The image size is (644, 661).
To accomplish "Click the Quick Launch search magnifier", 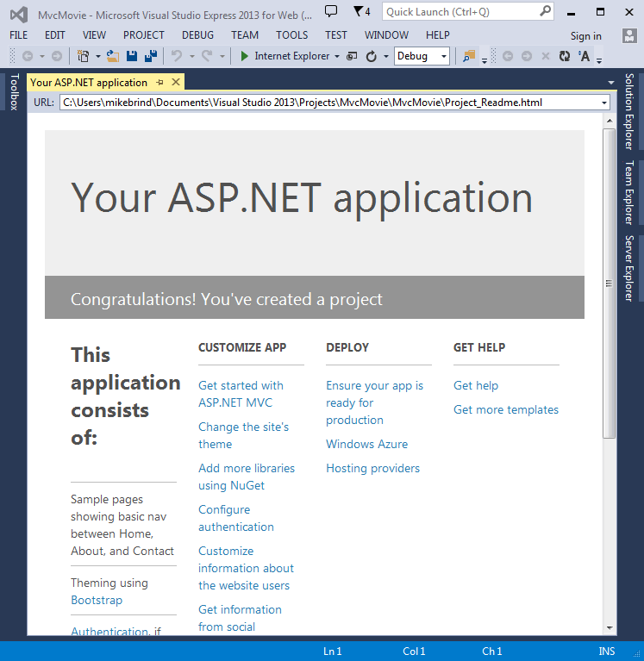I will tap(545, 11).
